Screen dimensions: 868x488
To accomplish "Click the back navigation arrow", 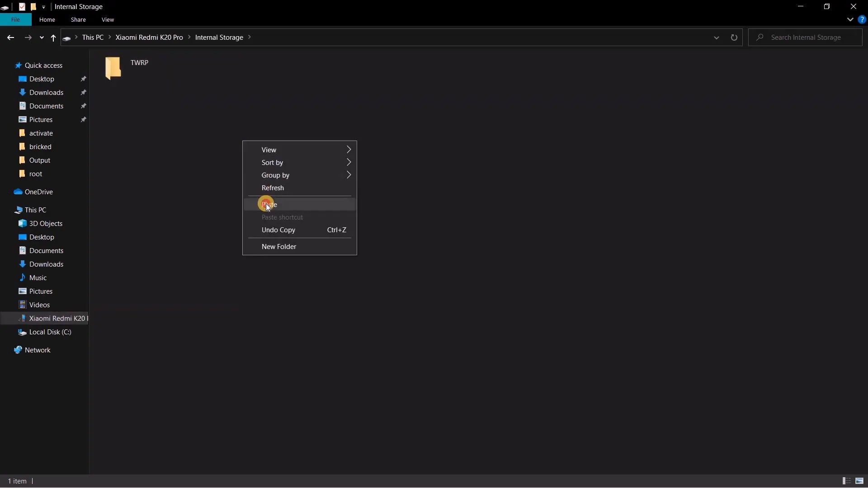I will point(10,38).
